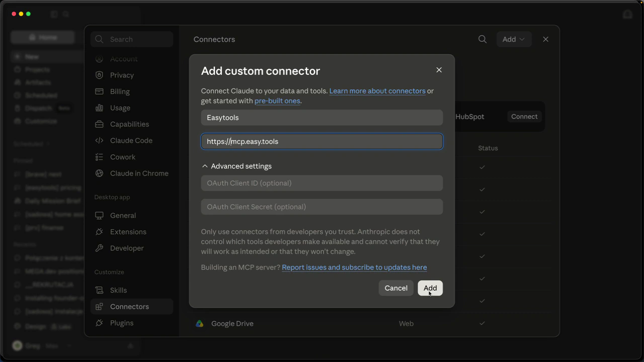Click the HubSpot connector label

tap(469, 117)
